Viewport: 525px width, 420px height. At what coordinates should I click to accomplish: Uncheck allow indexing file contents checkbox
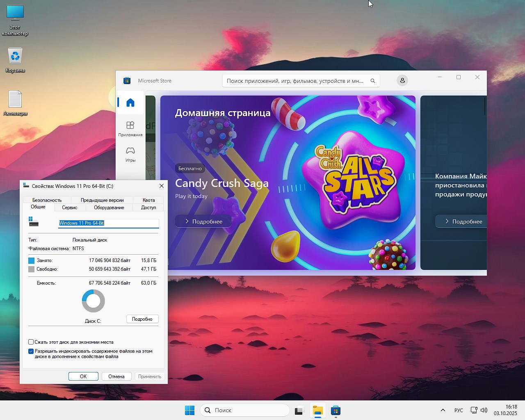(31, 352)
